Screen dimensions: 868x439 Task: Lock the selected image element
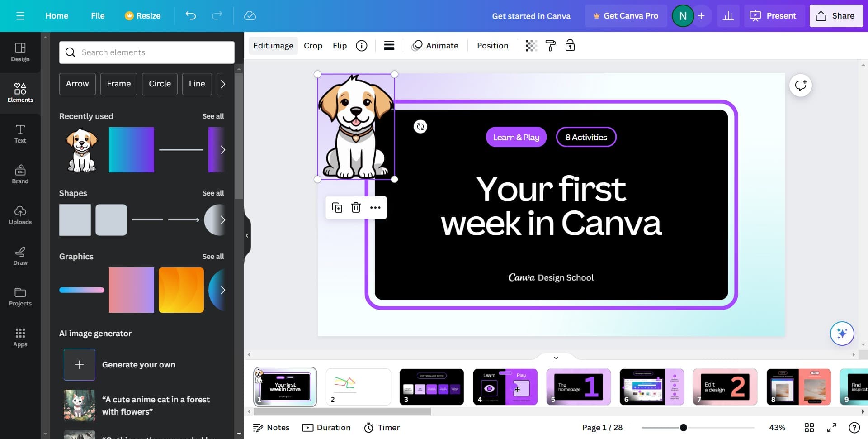click(x=570, y=46)
